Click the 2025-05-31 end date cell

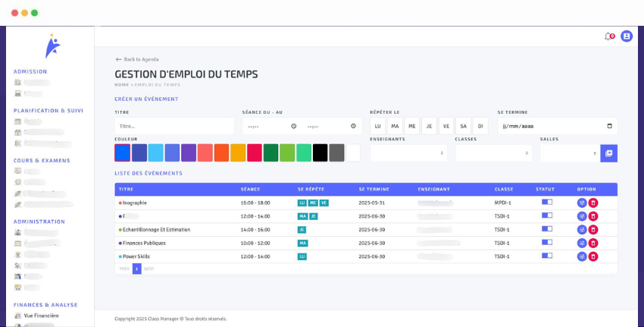372,203
